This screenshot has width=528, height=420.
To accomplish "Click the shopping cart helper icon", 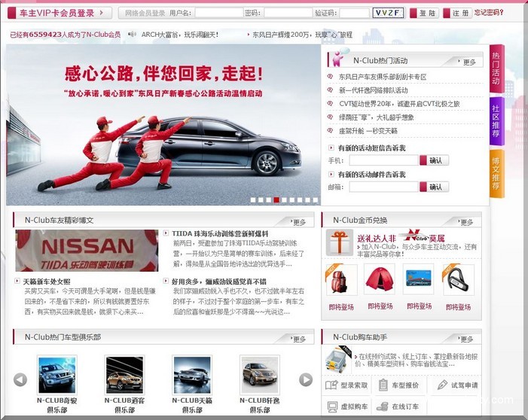I will [x=338, y=360].
